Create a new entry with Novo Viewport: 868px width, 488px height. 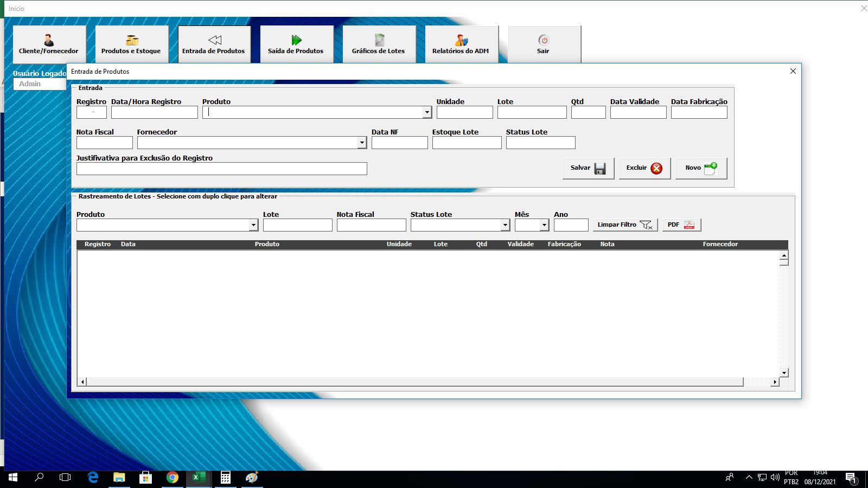pyautogui.click(x=701, y=168)
